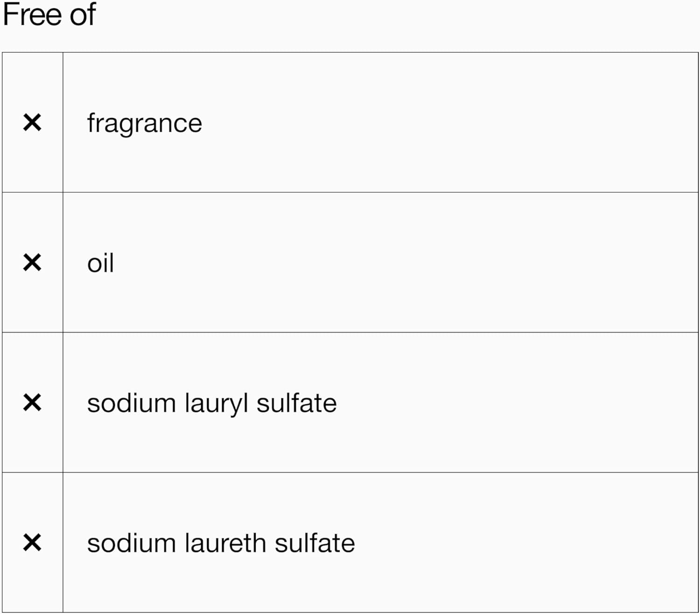Click "sodium" in the lauryl sulfate row
The image size is (700, 614).
pyautogui.click(x=131, y=403)
